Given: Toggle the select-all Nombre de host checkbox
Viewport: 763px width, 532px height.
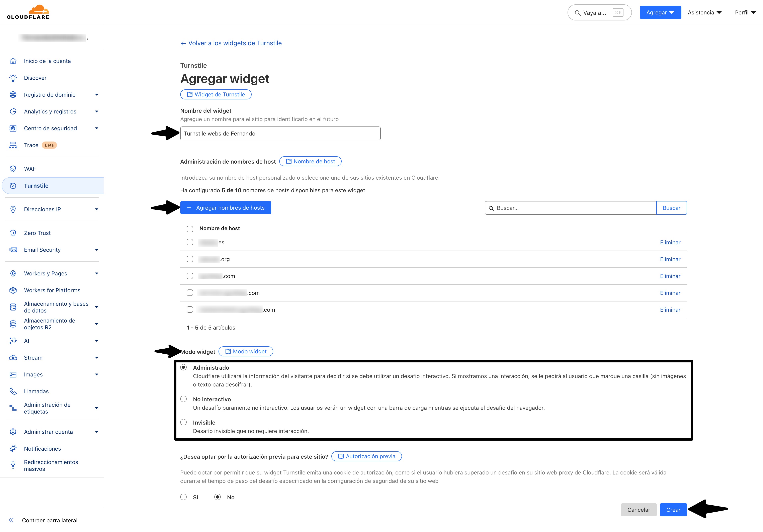Looking at the screenshot, I should [190, 229].
